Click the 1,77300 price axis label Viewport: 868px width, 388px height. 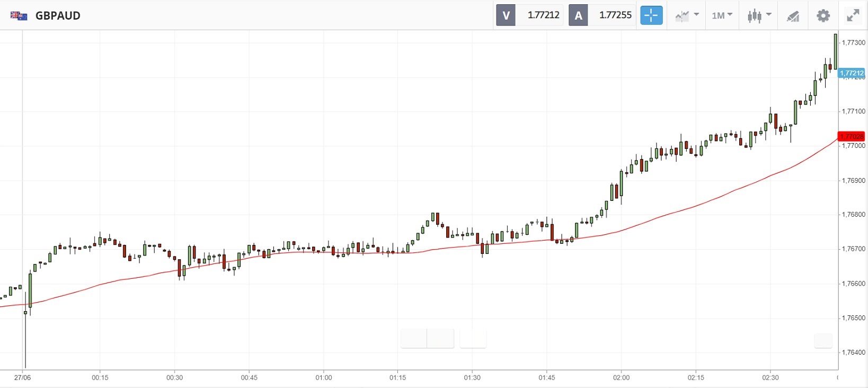pyautogui.click(x=854, y=42)
